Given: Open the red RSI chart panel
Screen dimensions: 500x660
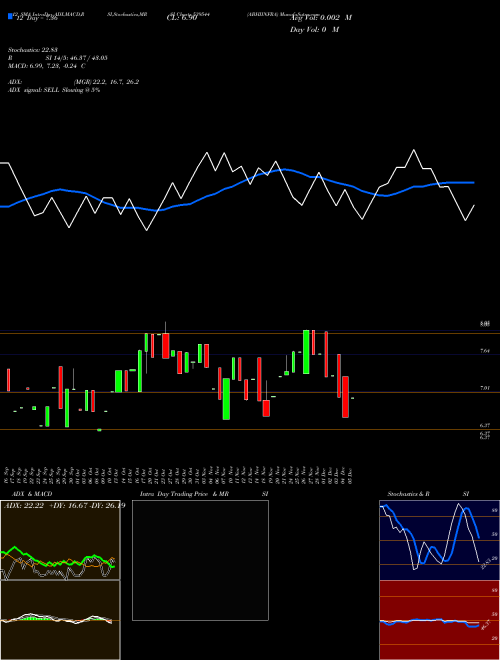Looking at the screenshot, I should pyautogui.click(x=439, y=620).
